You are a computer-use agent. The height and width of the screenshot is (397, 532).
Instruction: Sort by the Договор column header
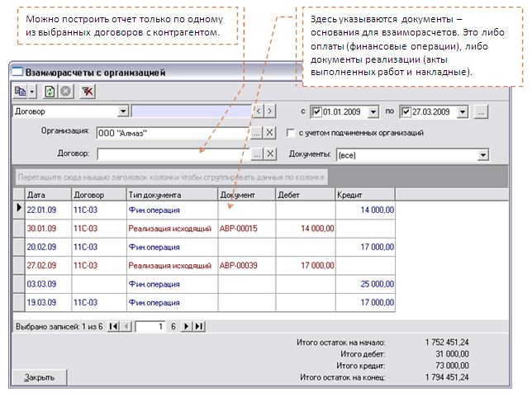coord(99,195)
